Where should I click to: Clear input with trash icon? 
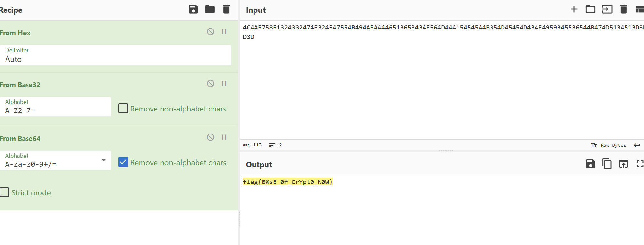[x=624, y=9]
